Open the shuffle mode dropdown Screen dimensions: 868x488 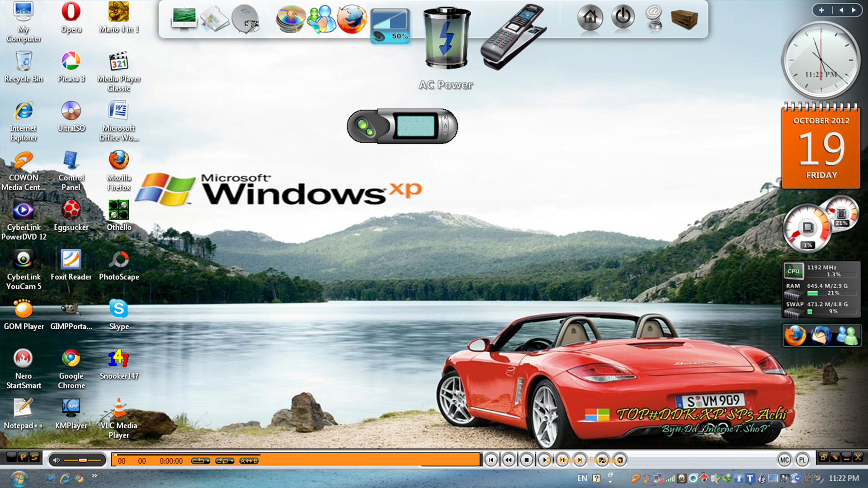[224, 461]
